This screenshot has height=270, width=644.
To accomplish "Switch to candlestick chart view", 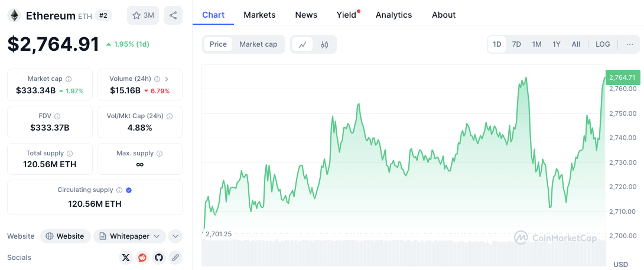I will click(x=324, y=44).
